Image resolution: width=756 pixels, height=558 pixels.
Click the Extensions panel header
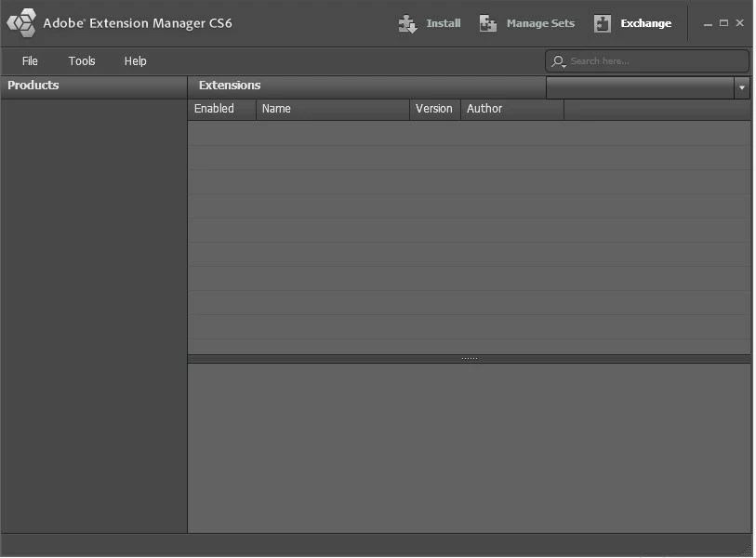[366, 86]
